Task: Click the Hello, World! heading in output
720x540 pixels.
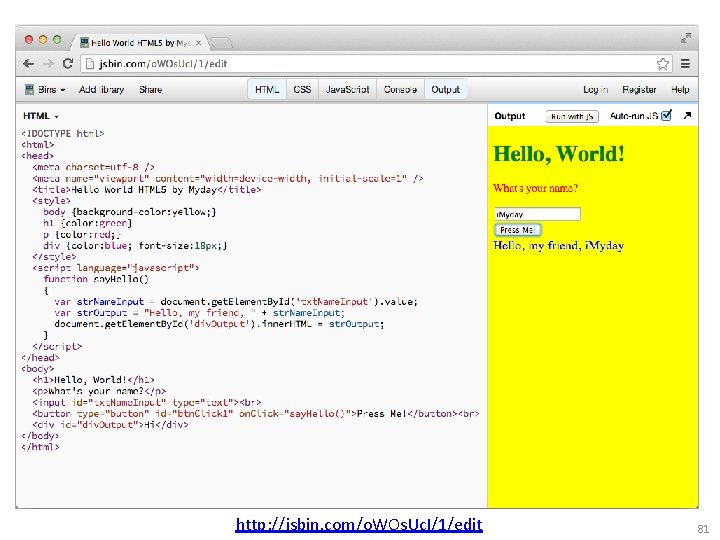Action: click(x=559, y=153)
